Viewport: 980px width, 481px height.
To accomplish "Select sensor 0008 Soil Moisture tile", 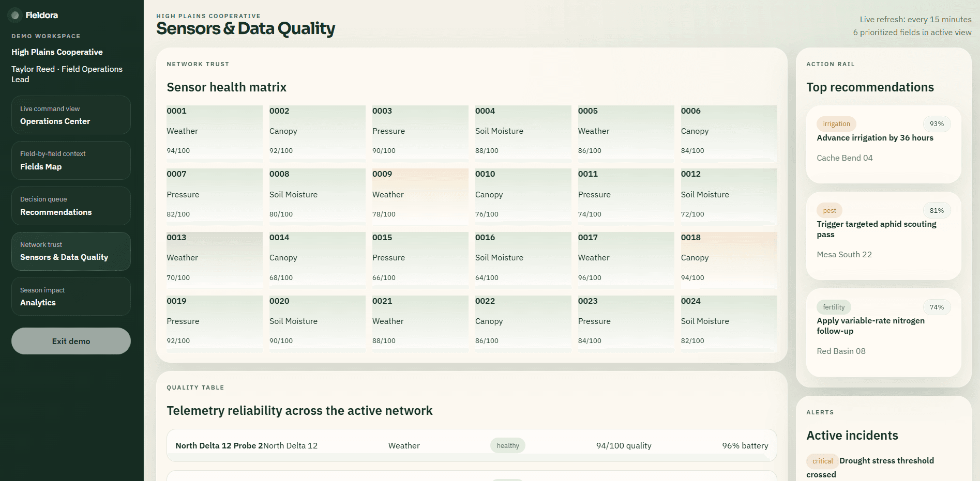I will [318, 197].
